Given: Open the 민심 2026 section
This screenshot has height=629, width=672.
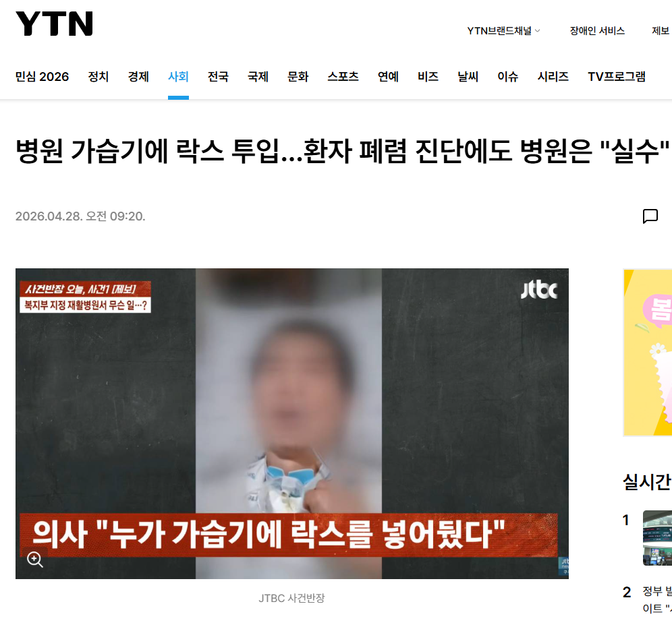Looking at the screenshot, I should pos(42,76).
